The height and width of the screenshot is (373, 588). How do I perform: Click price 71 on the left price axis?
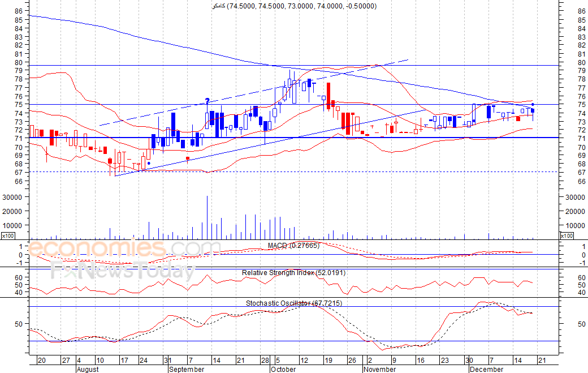(19, 139)
